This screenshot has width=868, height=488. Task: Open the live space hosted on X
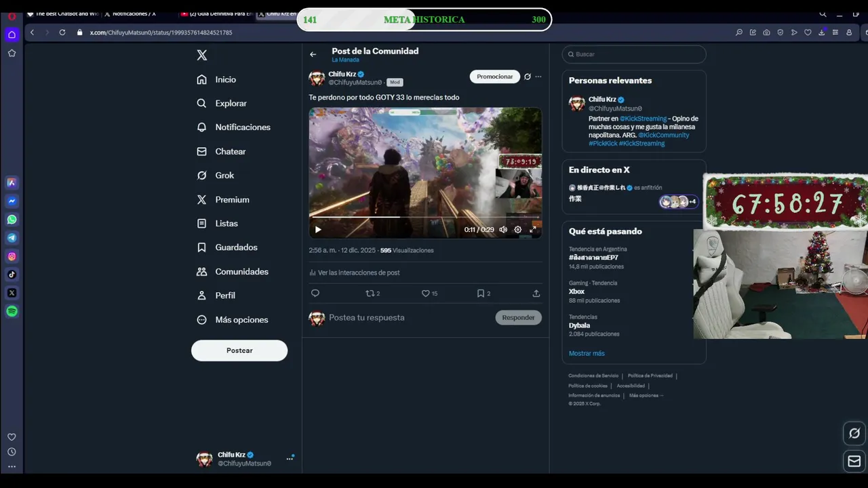click(x=634, y=194)
